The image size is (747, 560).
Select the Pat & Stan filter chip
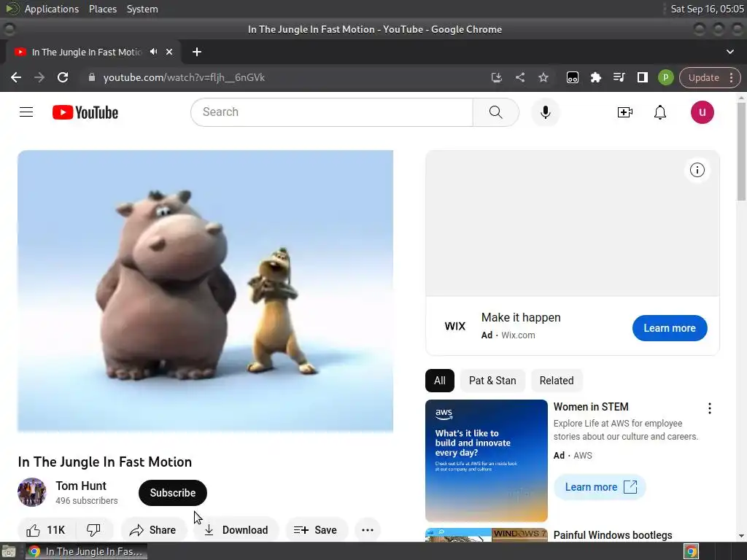point(492,381)
